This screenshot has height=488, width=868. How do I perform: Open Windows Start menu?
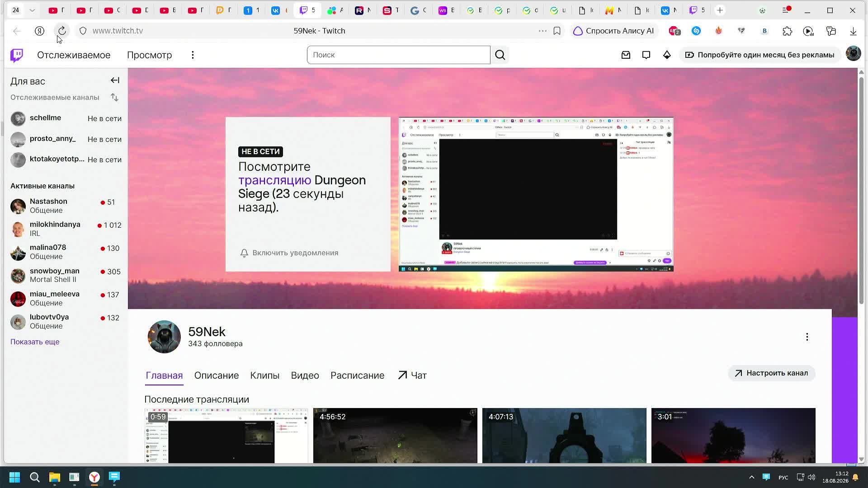click(x=14, y=477)
